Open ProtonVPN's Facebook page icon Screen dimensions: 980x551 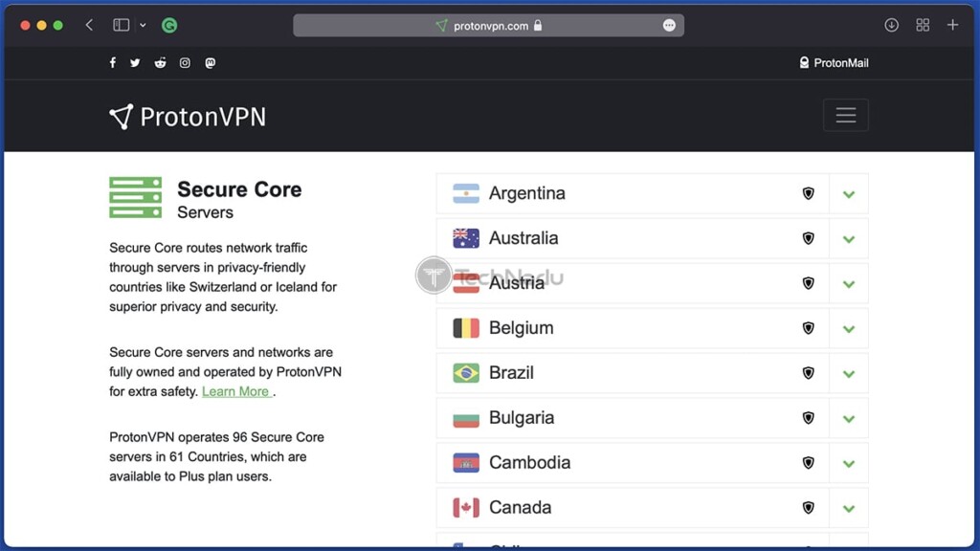(x=113, y=62)
